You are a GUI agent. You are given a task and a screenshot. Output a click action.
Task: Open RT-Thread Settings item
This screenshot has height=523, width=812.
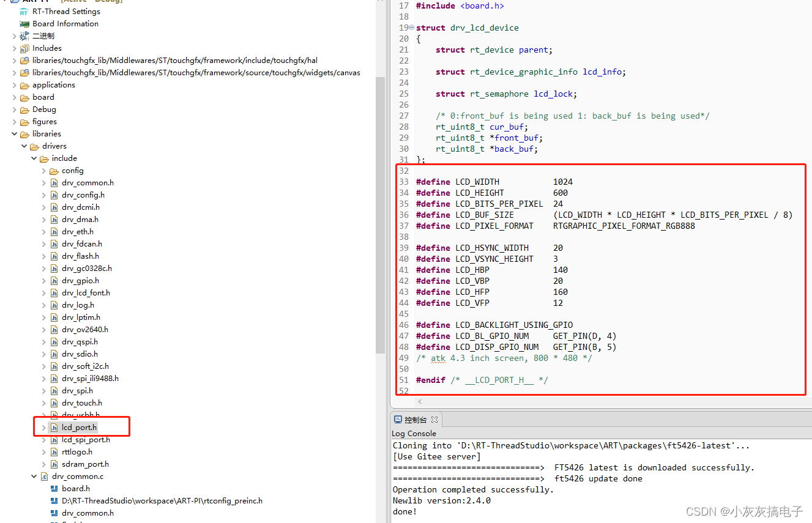click(65, 12)
